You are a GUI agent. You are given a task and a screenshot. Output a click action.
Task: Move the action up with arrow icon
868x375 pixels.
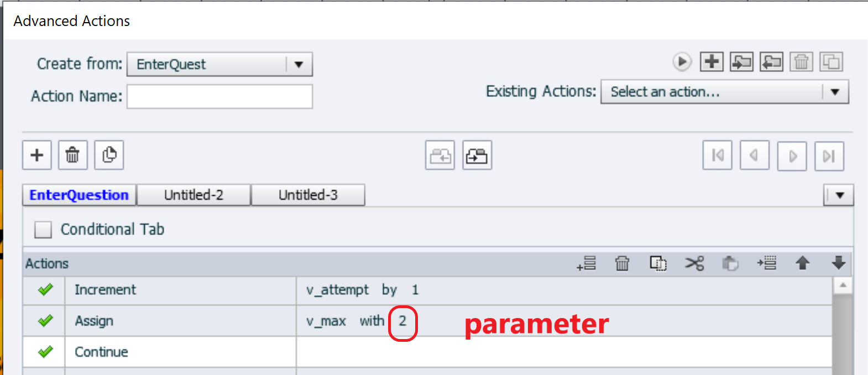pyautogui.click(x=803, y=263)
